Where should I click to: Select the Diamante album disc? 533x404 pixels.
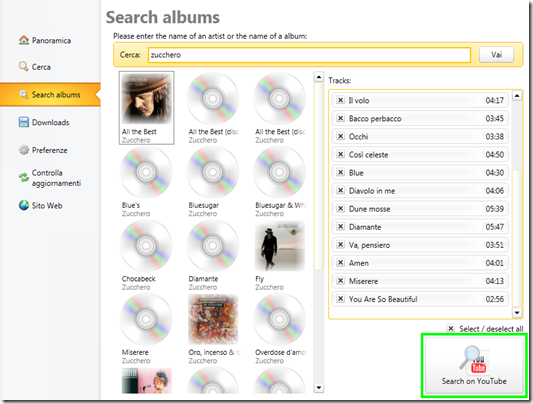click(213, 246)
